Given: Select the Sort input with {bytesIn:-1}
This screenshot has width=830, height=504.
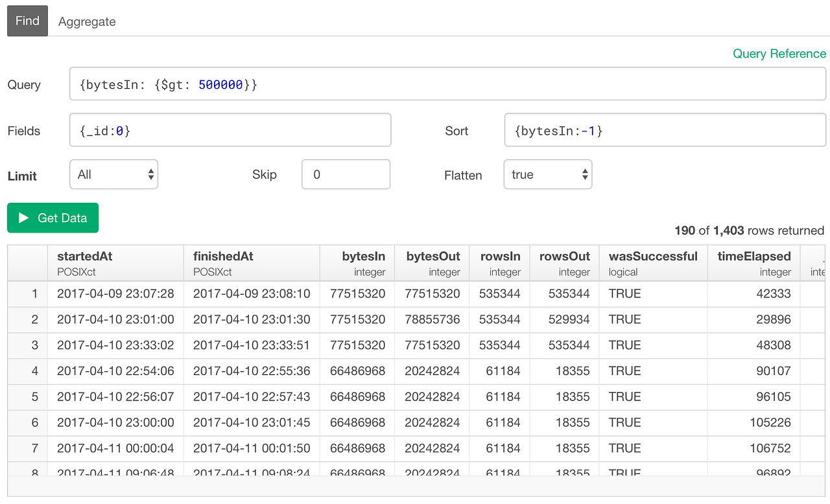Looking at the screenshot, I should click(x=665, y=130).
